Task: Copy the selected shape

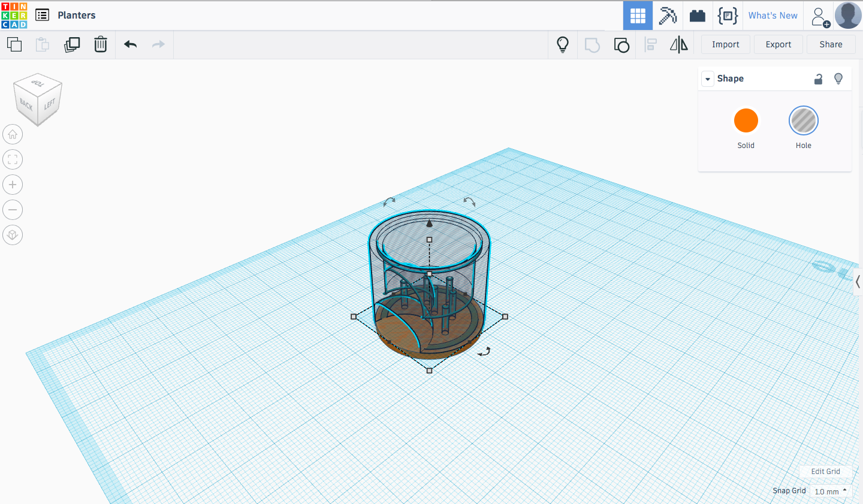Action: [x=14, y=44]
